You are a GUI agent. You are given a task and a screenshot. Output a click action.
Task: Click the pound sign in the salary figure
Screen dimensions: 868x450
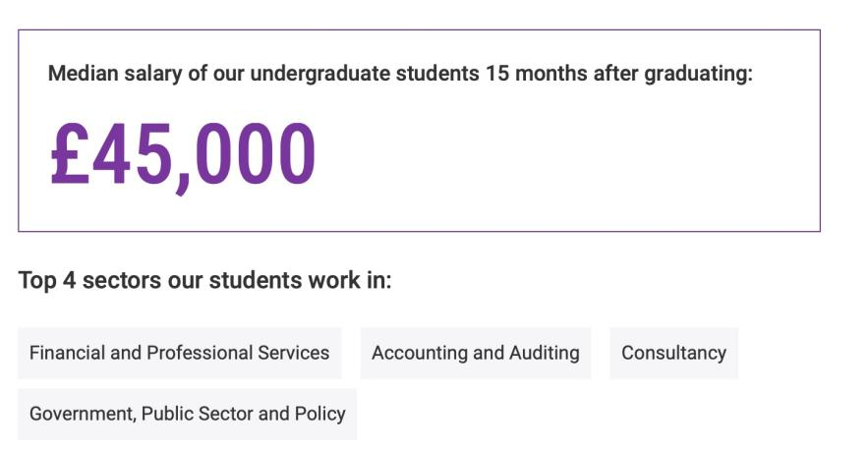(70, 153)
